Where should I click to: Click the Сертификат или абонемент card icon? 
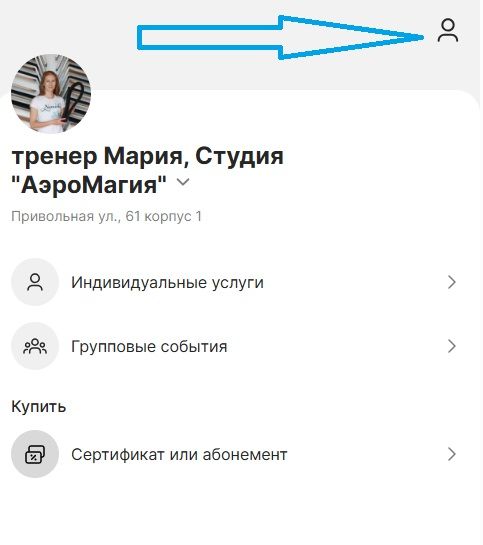[x=35, y=454]
